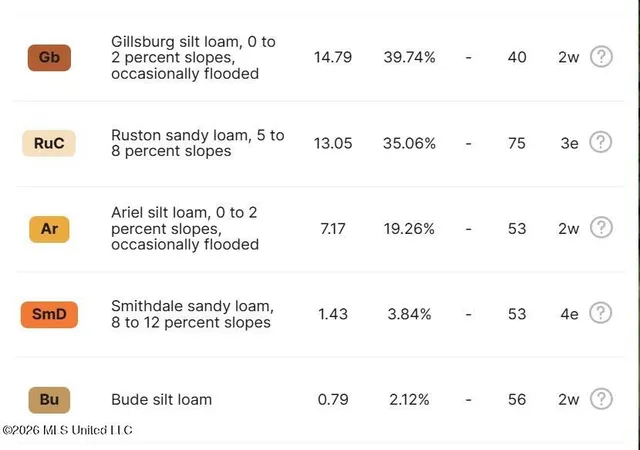640x450 pixels.
Task: Click the Ruston sandy loam description text
Action: (x=198, y=143)
